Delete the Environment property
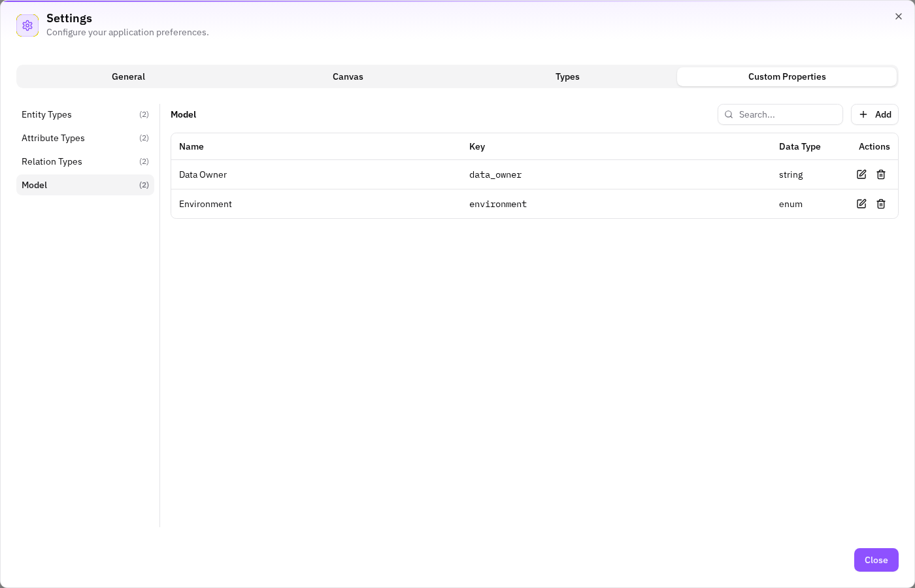Screen dimensions: 915x588 click(881, 204)
